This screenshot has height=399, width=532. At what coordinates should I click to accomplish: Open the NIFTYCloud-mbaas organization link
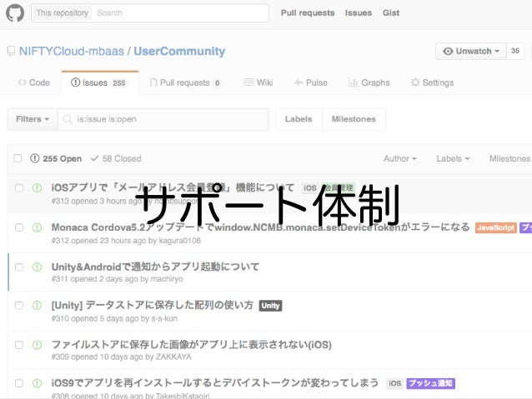click(72, 51)
